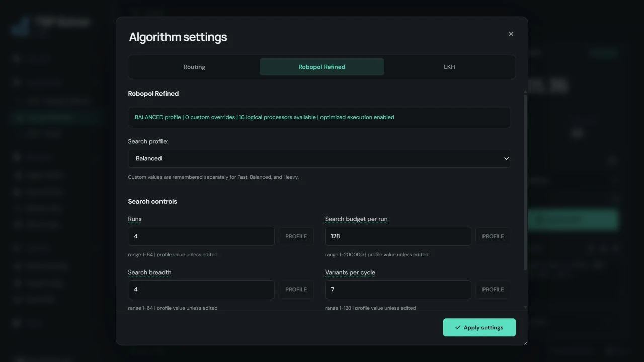Switch to the Routing tab
The image size is (644, 362).
click(x=194, y=67)
